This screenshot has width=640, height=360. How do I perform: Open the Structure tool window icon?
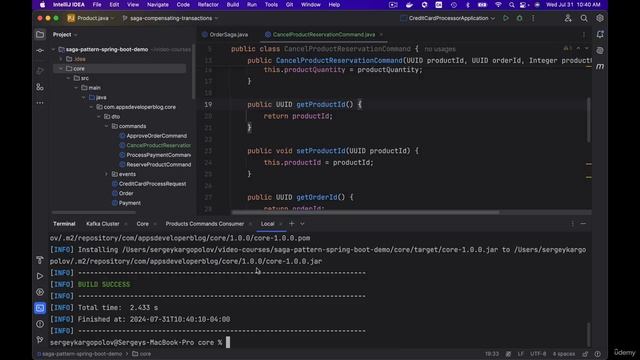(40, 87)
